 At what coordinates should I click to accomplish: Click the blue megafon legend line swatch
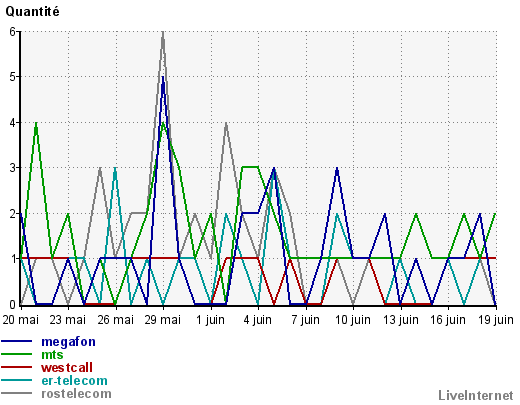(x=16, y=341)
